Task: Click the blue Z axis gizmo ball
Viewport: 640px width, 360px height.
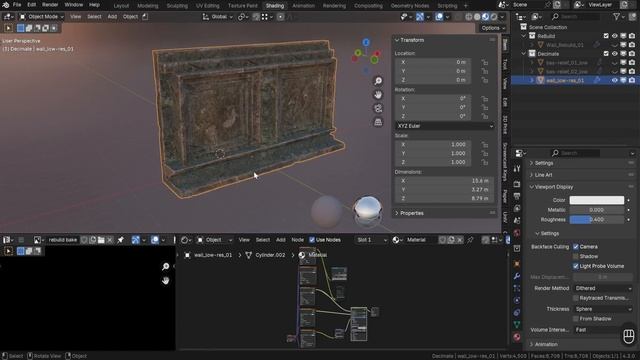Action: click(366, 42)
